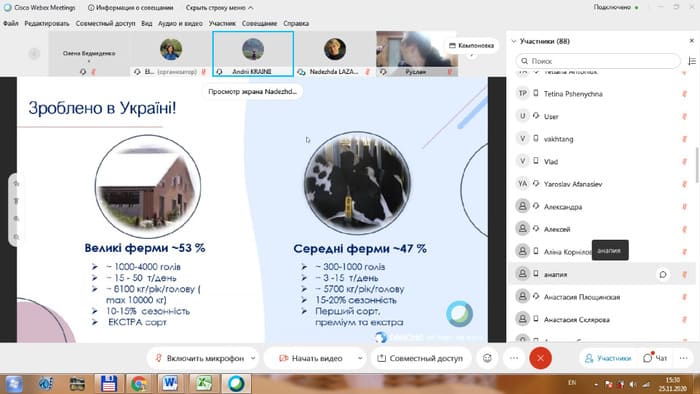This screenshot has height=394, width=700.
Task: Click the participants list scrollbar
Action: 697,165
